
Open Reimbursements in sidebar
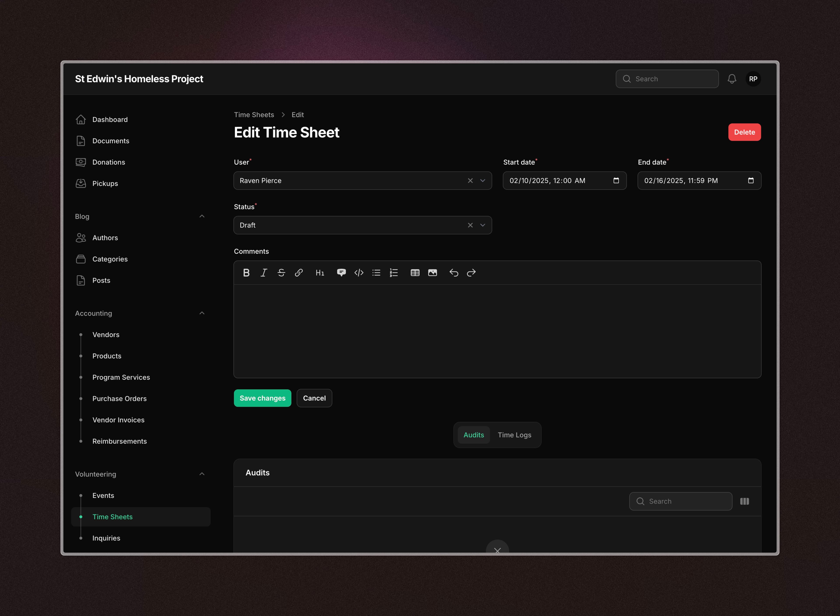click(141, 441)
